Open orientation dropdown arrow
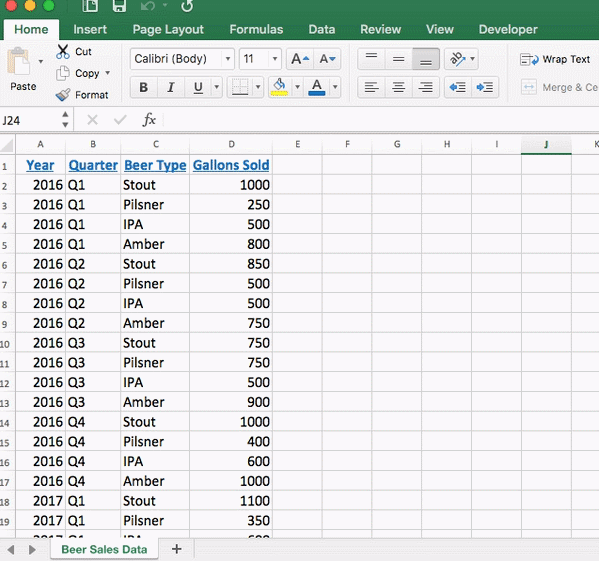 (473, 59)
